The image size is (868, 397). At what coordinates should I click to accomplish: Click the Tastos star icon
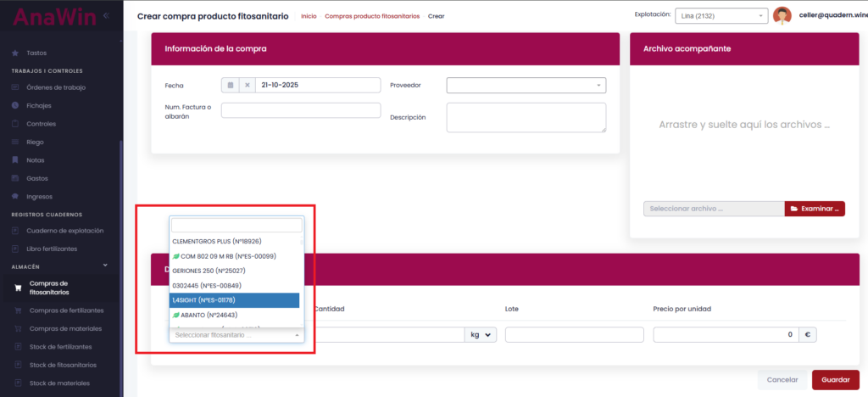click(x=16, y=53)
